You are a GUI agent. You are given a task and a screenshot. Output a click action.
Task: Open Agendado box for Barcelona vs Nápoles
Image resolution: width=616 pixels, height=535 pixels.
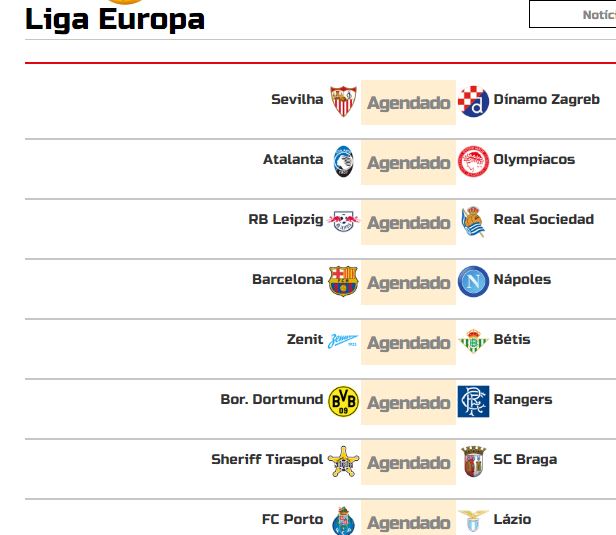[409, 282]
